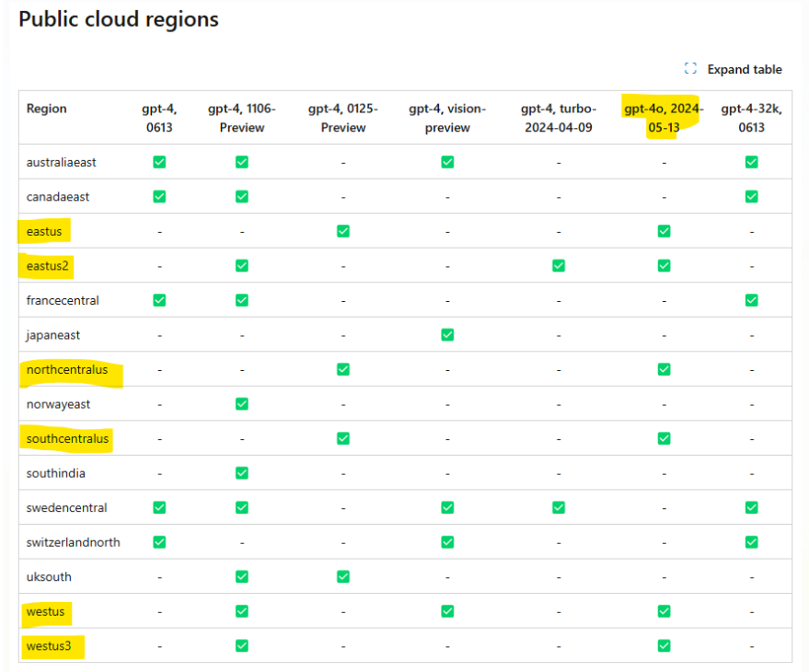Click eastus2 checkmark under gpt-4o, 2024-05-13

(664, 266)
